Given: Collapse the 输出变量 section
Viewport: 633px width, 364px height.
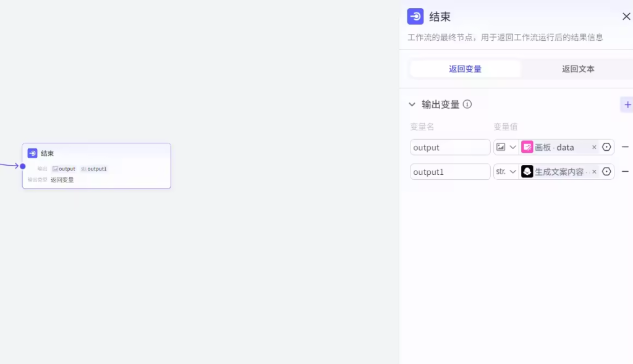Looking at the screenshot, I should [412, 104].
